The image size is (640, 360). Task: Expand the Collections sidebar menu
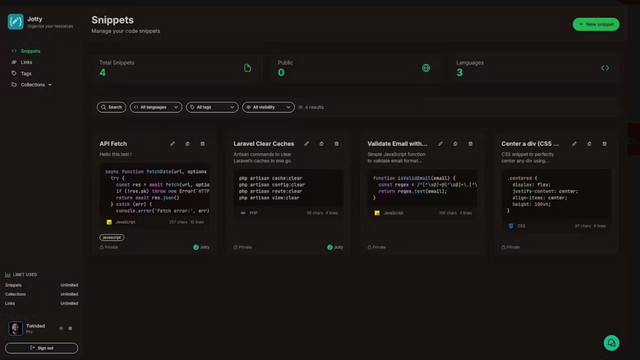pos(32,85)
